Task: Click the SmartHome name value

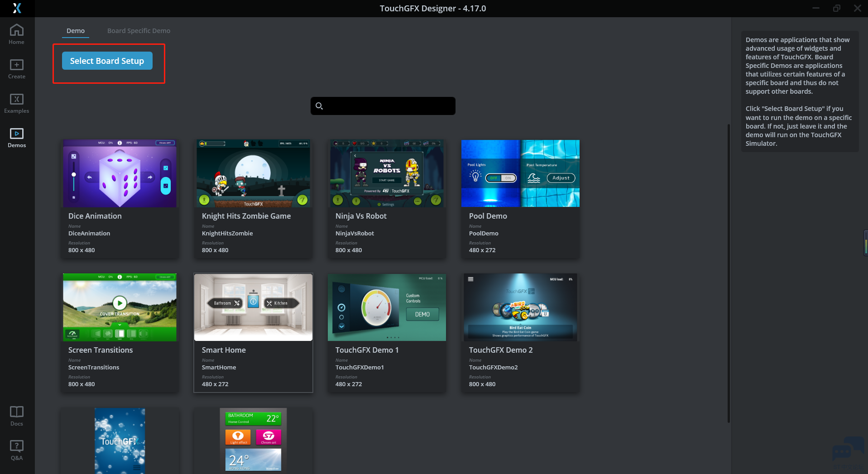Action: click(x=219, y=367)
